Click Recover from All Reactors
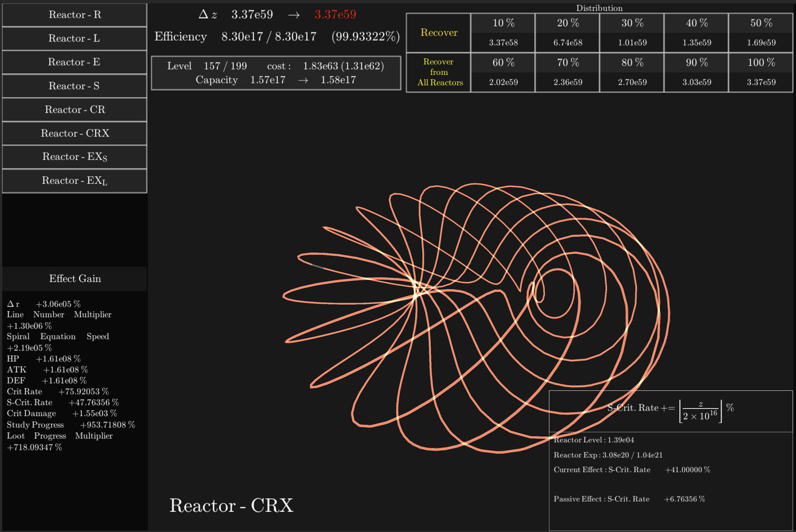796x532 pixels. coord(438,72)
